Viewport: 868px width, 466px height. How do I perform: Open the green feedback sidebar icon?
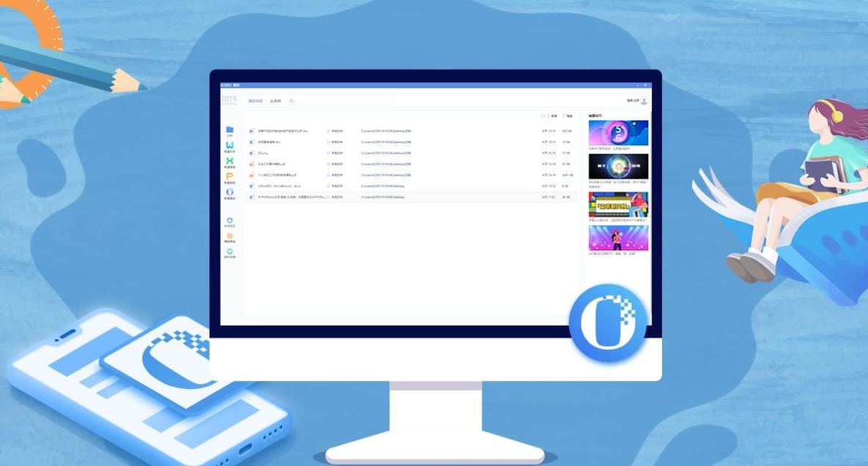[229, 252]
